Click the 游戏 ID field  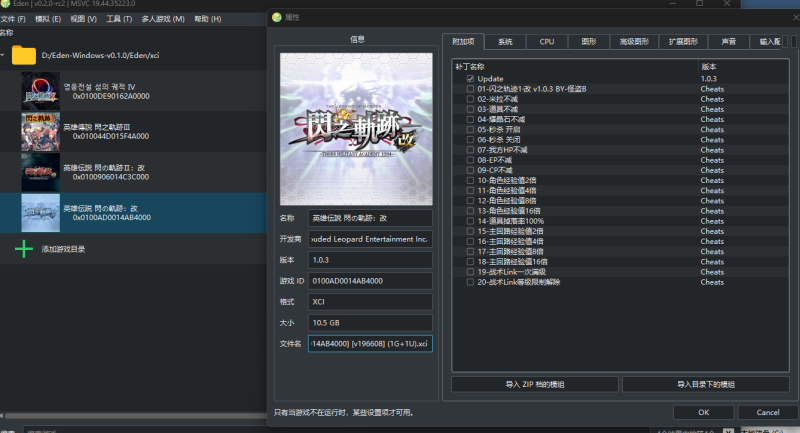370,281
